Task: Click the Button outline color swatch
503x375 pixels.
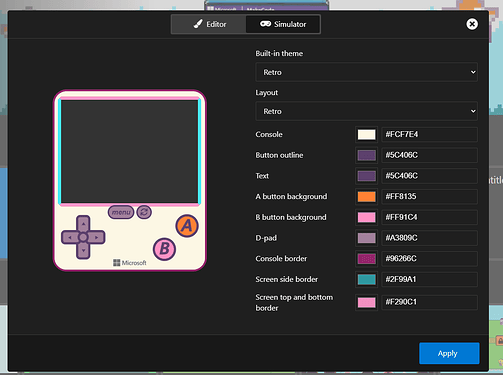Action: 366,155
